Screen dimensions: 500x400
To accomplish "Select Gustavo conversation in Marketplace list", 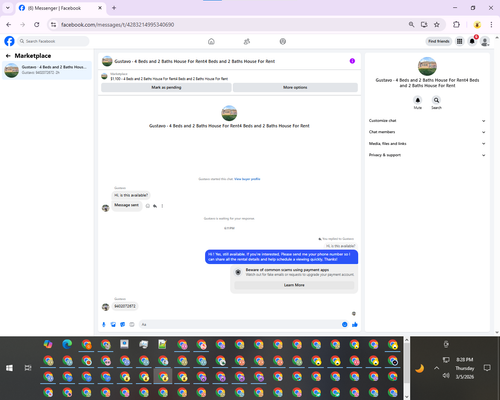I will point(47,70).
